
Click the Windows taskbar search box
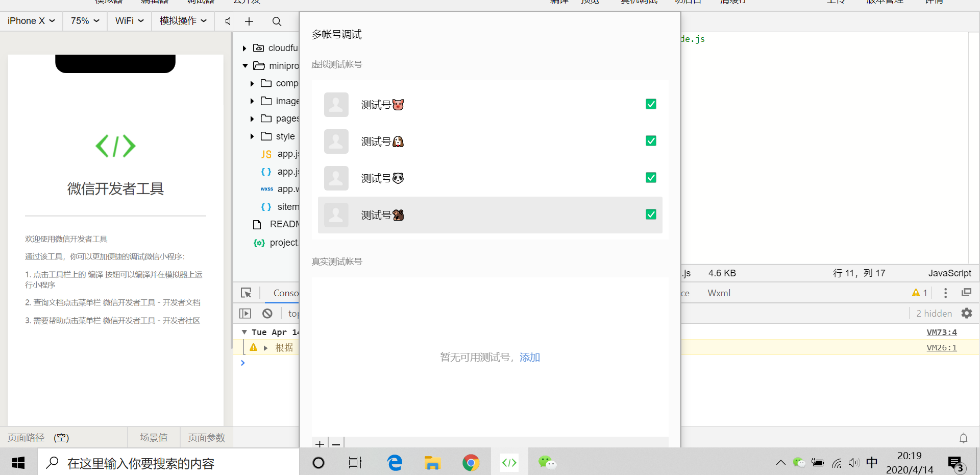[168, 463]
